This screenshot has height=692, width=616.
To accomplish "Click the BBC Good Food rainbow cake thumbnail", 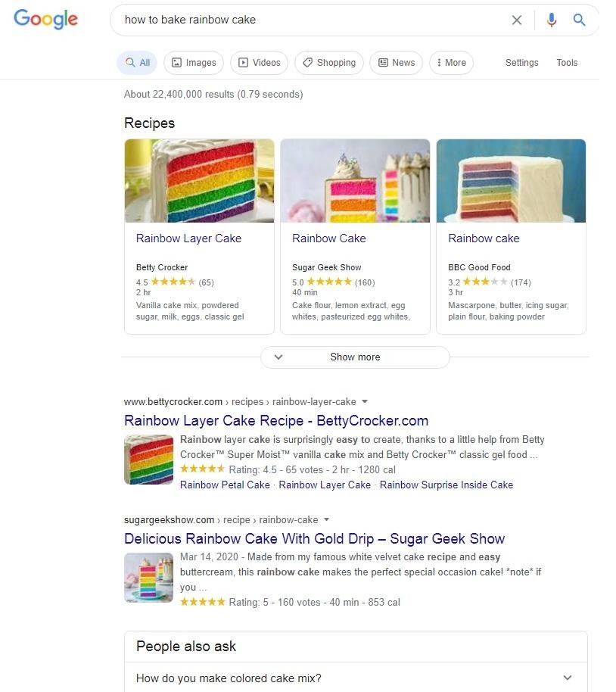I will [x=510, y=180].
